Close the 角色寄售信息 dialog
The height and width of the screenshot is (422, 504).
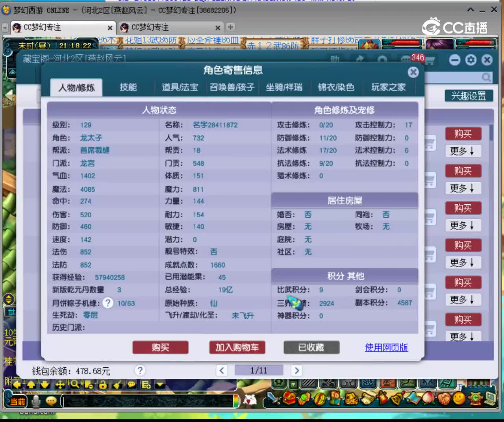tap(413, 72)
